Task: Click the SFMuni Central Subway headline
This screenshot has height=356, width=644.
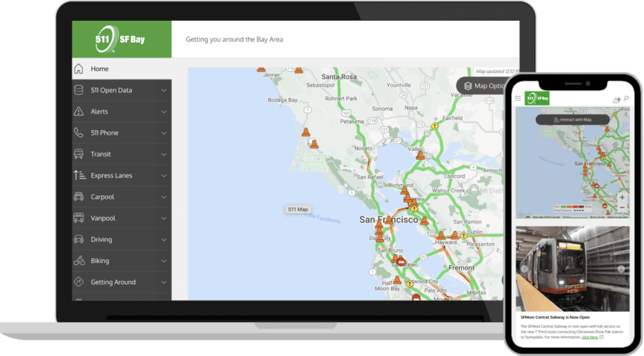Action: tap(555, 317)
